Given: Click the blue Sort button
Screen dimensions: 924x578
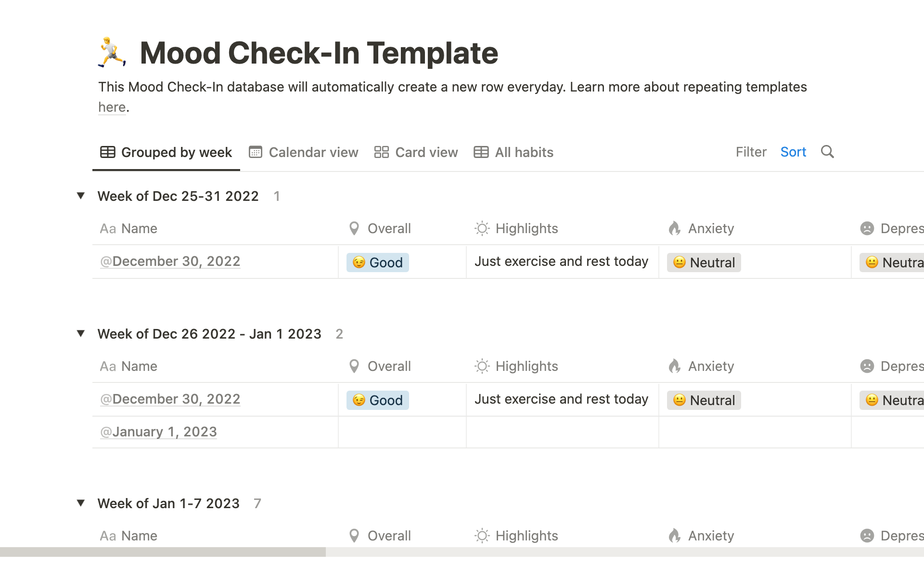Looking at the screenshot, I should (x=793, y=152).
